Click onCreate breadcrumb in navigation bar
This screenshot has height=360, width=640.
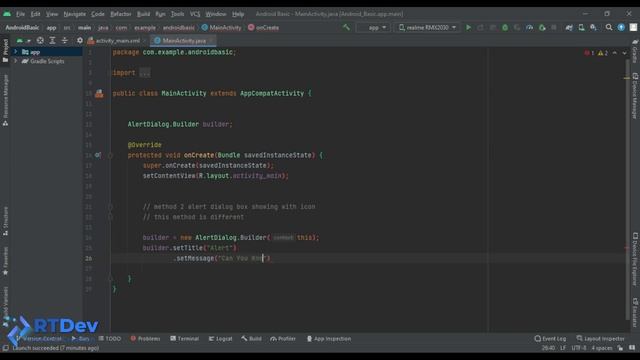click(263, 28)
